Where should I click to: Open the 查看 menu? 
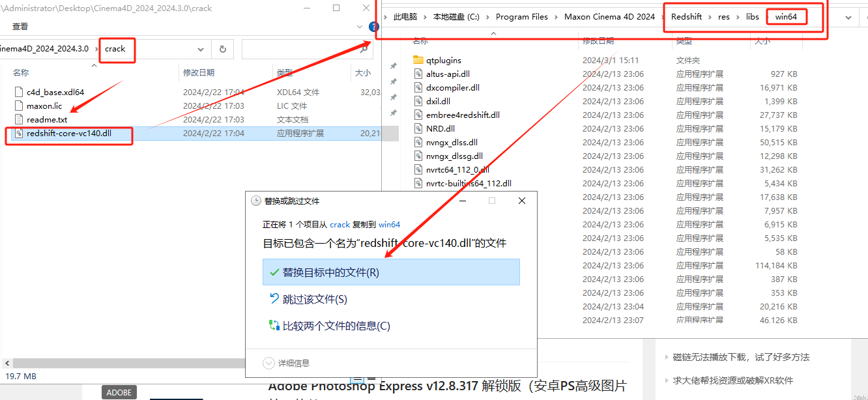point(20,27)
